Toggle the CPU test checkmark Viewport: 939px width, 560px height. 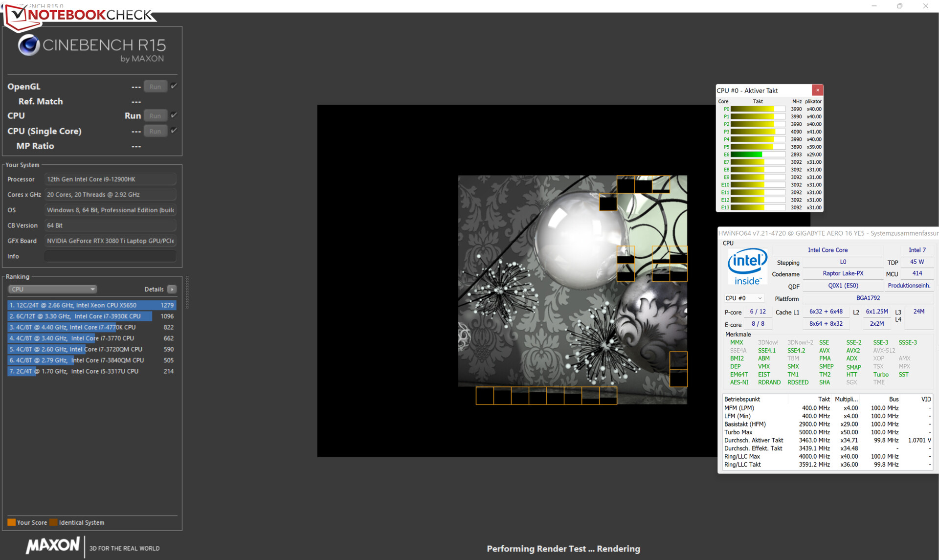pyautogui.click(x=174, y=115)
